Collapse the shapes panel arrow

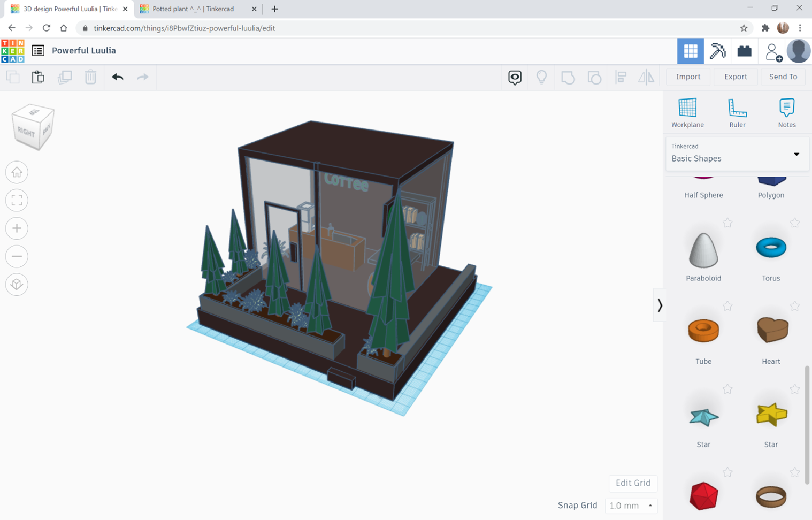660,305
